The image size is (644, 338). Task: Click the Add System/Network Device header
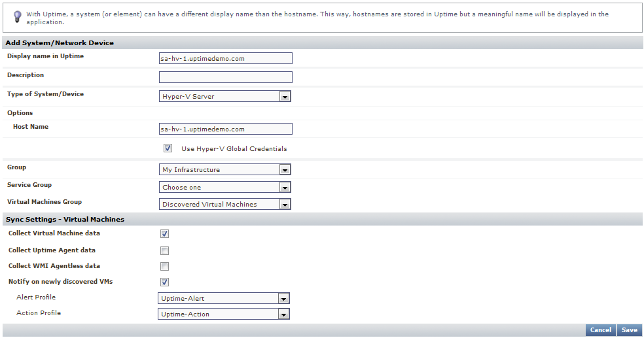pos(60,42)
